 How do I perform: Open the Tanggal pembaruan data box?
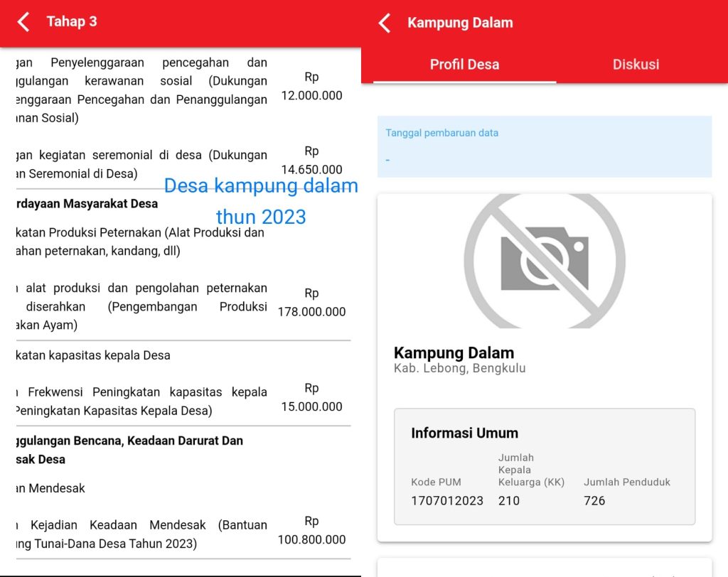[544, 146]
